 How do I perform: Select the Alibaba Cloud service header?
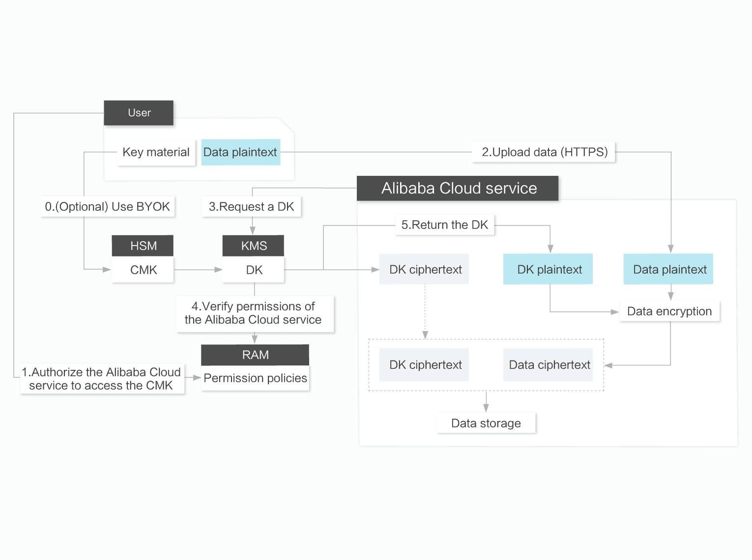pyautogui.click(x=458, y=189)
